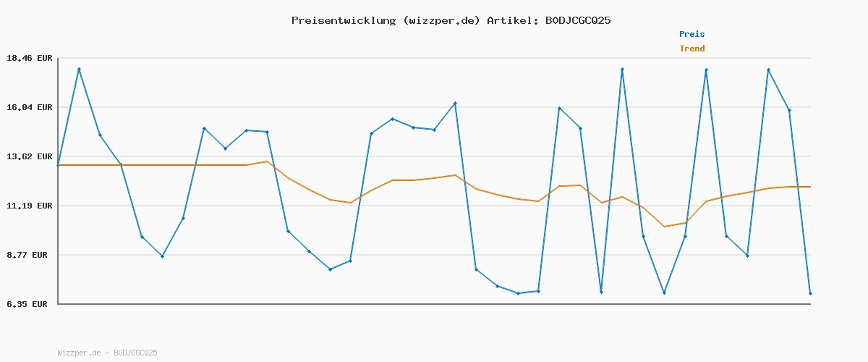
Task: Click the 18.46 EUR axis label
Action: click(29, 58)
